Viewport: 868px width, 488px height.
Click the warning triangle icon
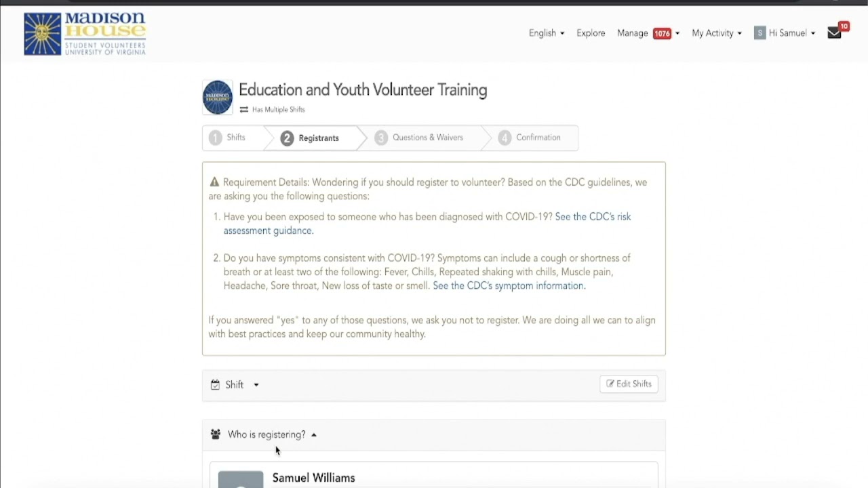214,182
